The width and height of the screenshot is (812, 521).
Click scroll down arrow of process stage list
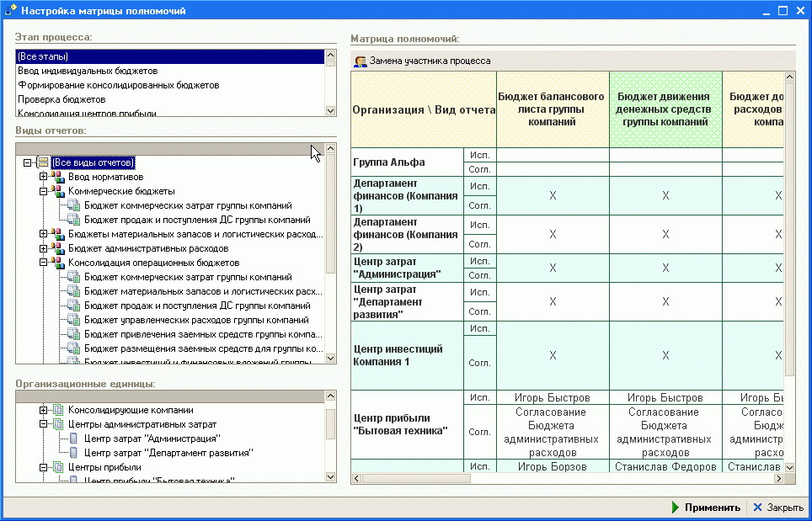tap(330, 111)
